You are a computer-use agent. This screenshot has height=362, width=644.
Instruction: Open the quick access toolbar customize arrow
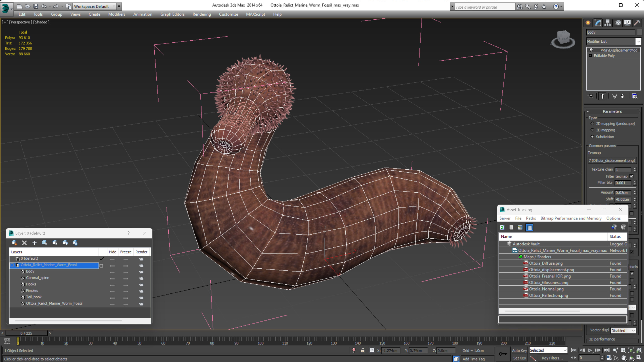[119, 6]
